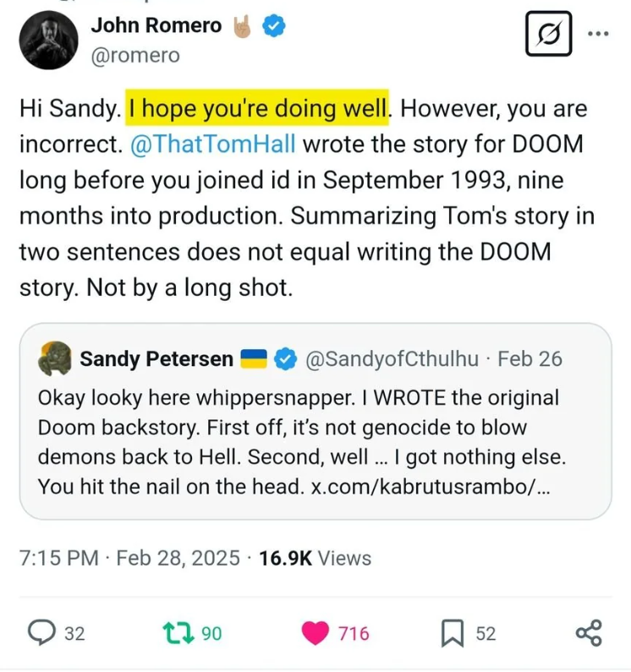Click the @SandyofCthulhu handle

click(x=391, y=359)
